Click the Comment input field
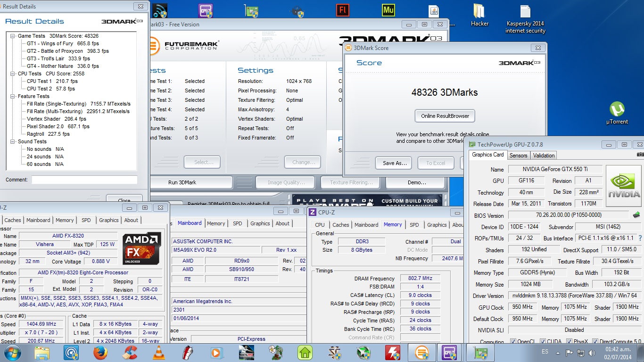This screenshot has width=644, height=362. click(x=84, y=180)
